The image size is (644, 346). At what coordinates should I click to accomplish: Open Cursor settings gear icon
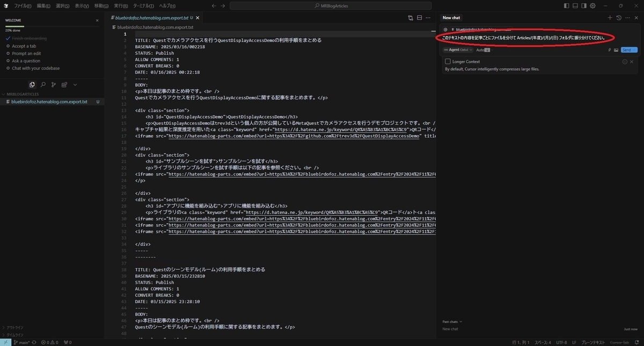coord(593,6)
